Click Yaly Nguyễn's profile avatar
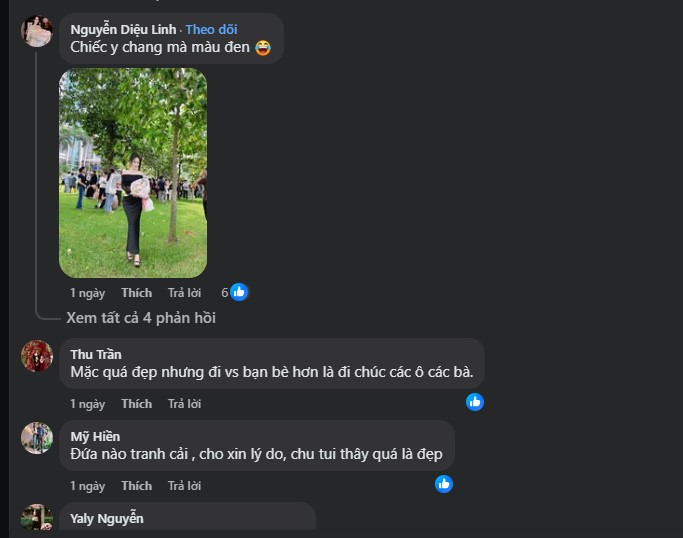This screenshot has width=683, height=538. pos(37,518)
